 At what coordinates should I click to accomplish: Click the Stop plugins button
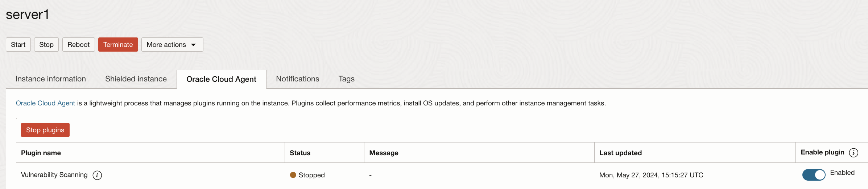click(x=45, y=130)
